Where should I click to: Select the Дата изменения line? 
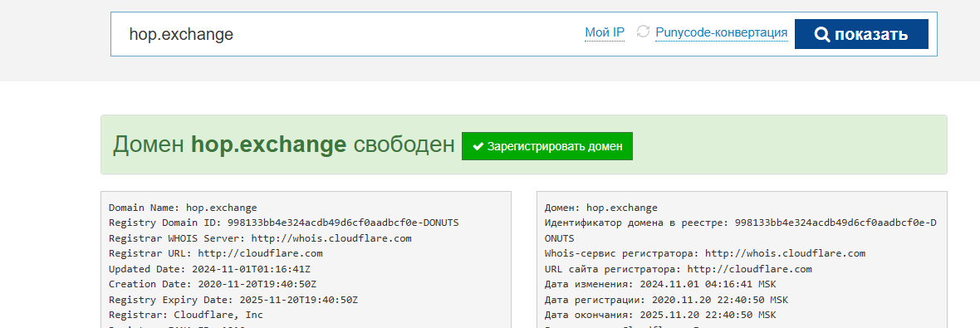(x=660, y=284)
